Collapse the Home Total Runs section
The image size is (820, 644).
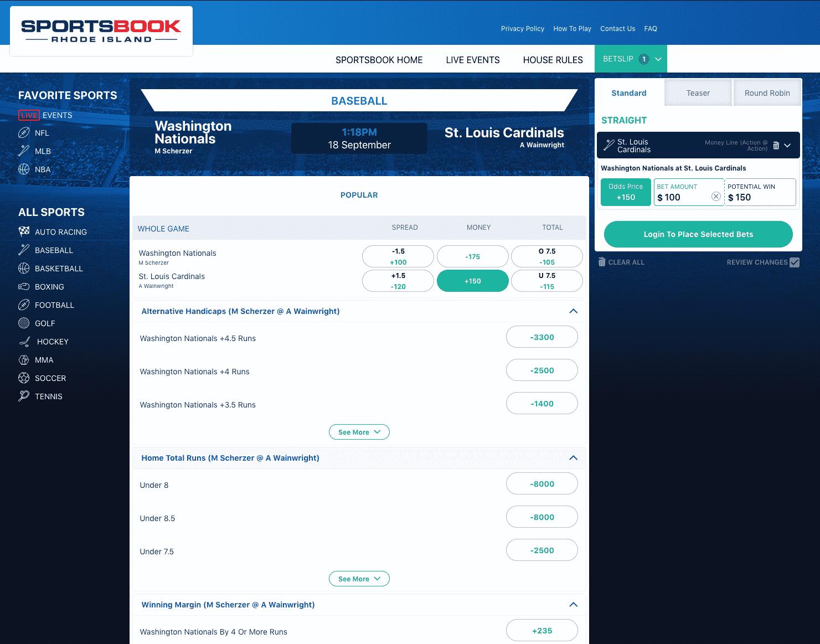[x=574, y=458]
